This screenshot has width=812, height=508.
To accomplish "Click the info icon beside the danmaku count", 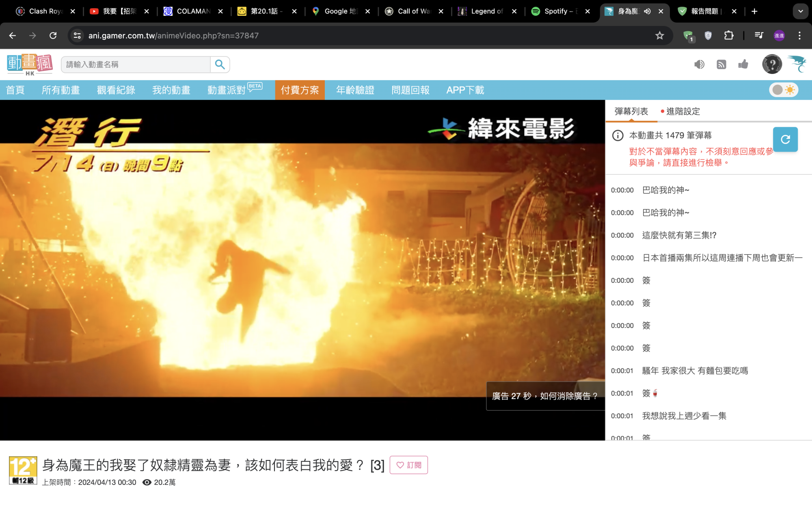I will pyautogui.click(x=618, y=135).
